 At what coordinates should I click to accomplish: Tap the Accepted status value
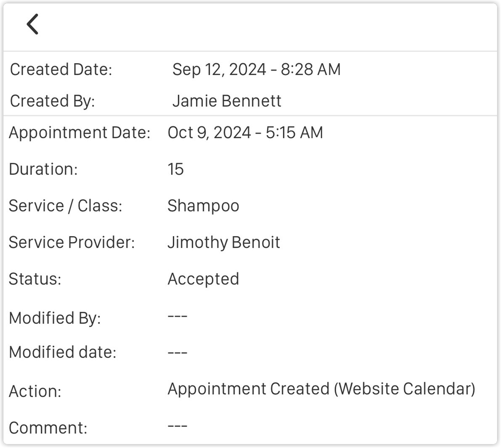click(x=203, y=279)
